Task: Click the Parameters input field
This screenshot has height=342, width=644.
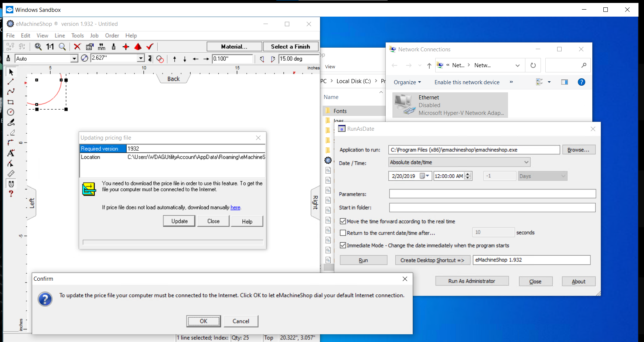Action: 492,194
